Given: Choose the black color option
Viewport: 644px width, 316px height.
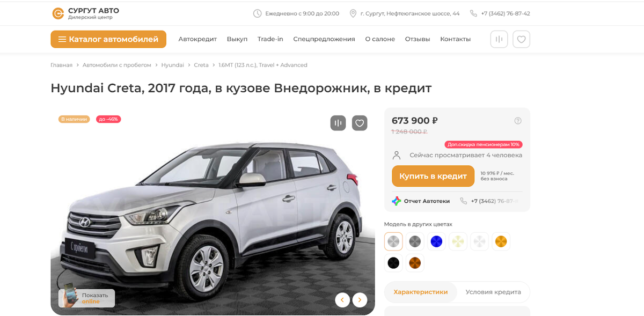Looking at the screenshot, I should 393,263.
